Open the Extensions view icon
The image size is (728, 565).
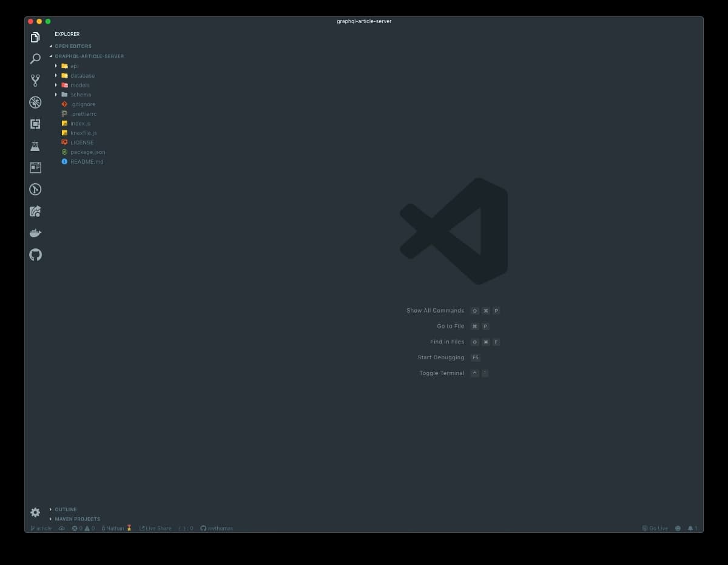point(35,124)
